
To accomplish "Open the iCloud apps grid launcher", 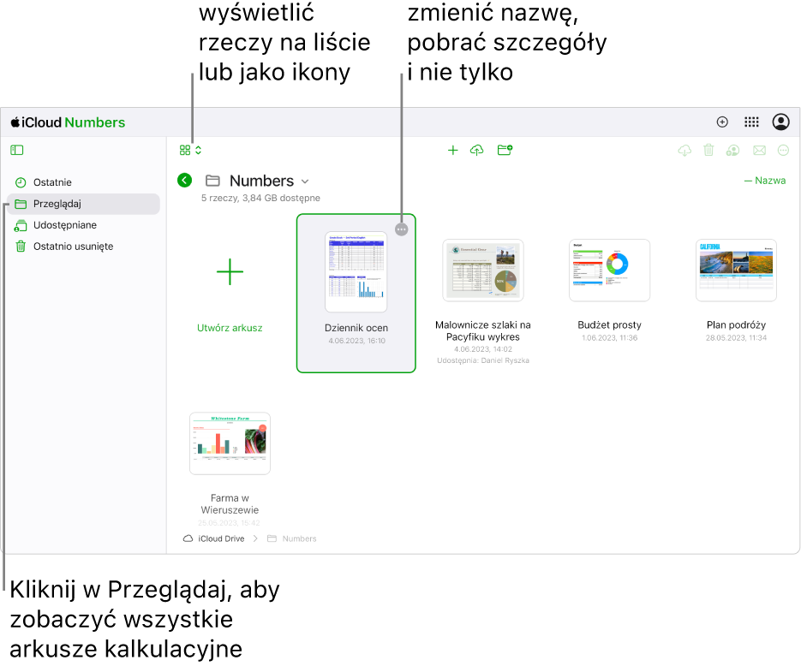I will [751, 122].
